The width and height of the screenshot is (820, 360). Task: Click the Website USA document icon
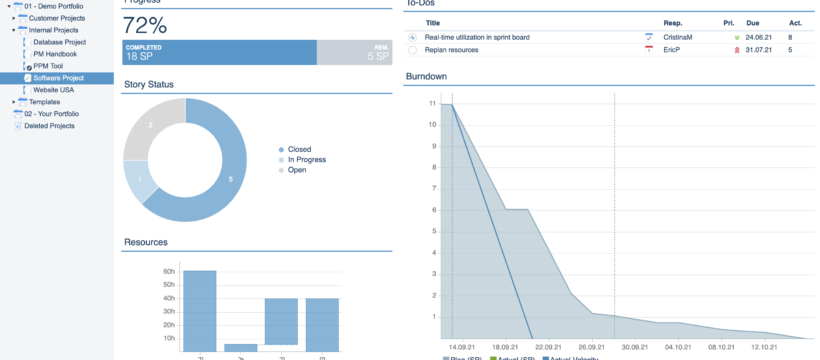pyautogui.click(x=27, y=90)
